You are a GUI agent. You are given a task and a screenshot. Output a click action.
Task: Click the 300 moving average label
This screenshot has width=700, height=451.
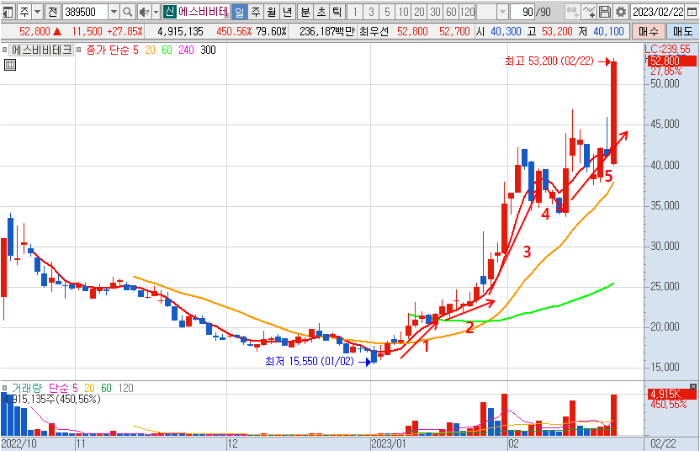pyautogui.click(x=208, y=50)
